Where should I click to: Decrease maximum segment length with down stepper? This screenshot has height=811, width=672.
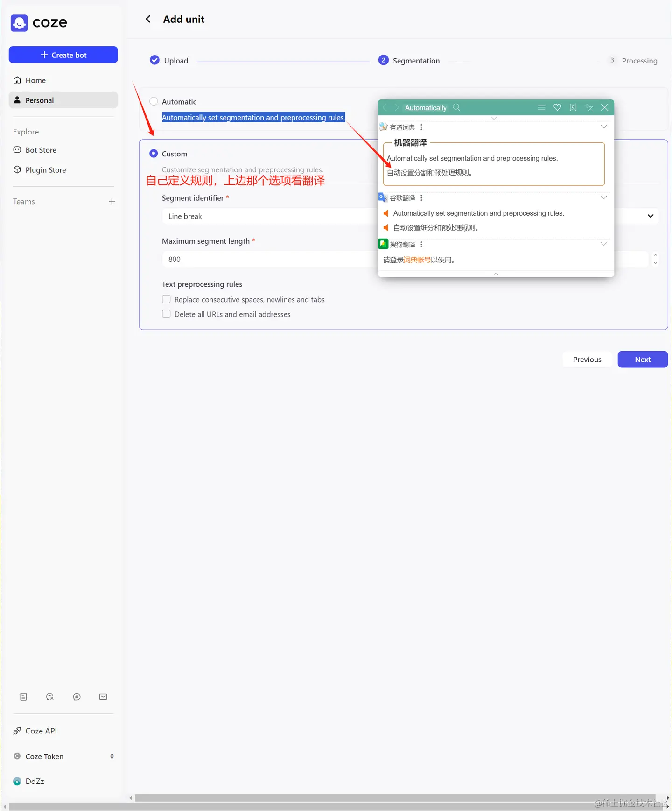[655, 263]
